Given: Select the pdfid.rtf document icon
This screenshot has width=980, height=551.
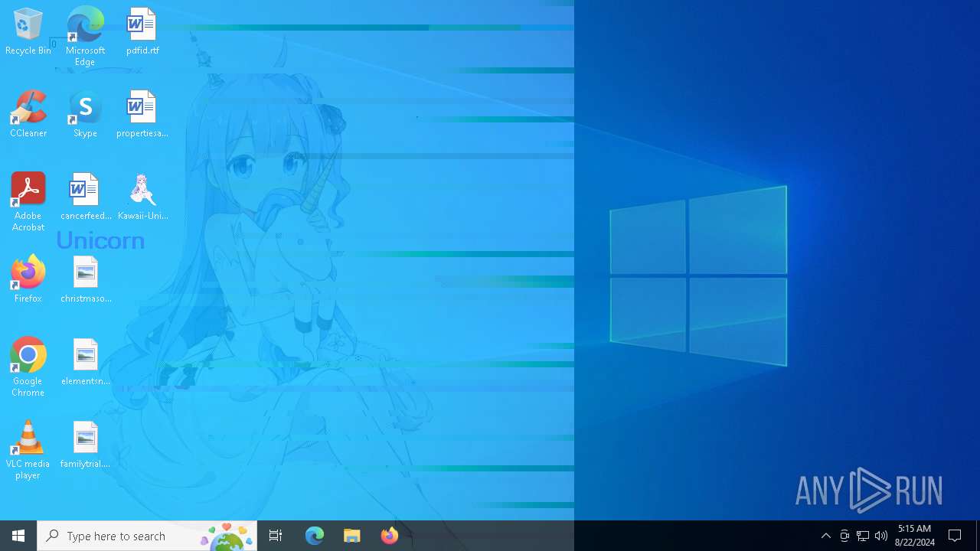Looking at the screenshot, I should pos(142,31).
